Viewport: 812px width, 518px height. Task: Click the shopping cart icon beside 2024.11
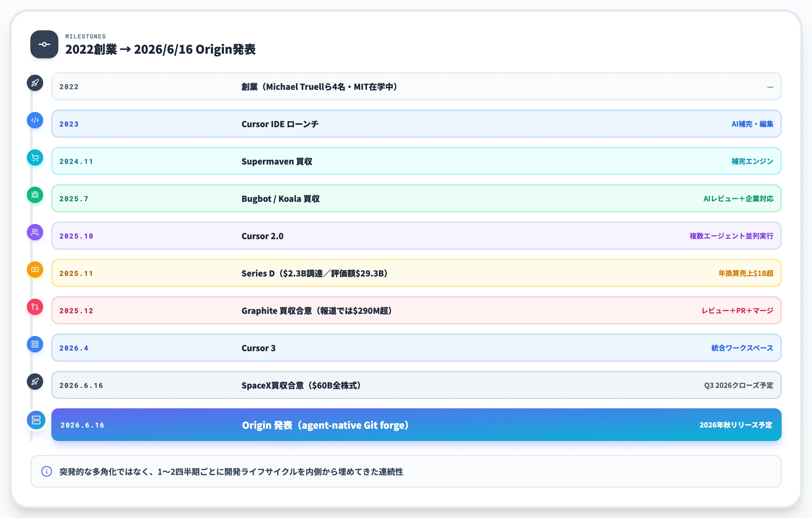(x=35, y=157)
